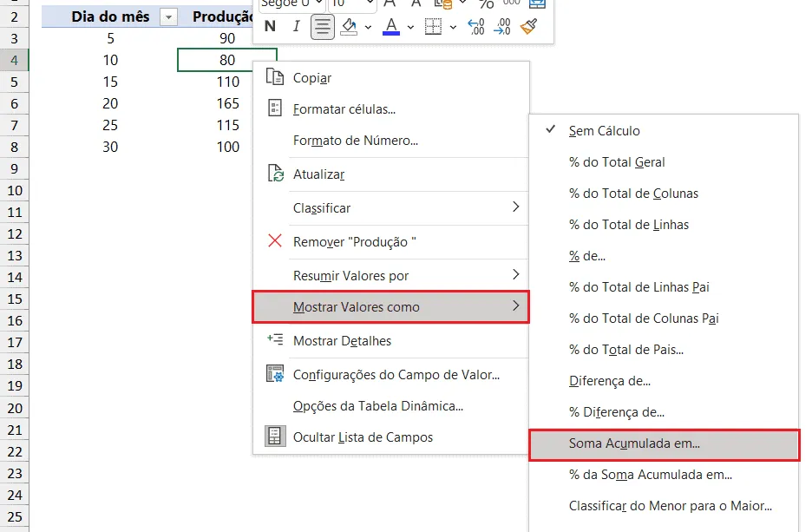Viewport: 812px width, 532px height.
Task: Decrease decimal places icon
Action: [501, 26]
